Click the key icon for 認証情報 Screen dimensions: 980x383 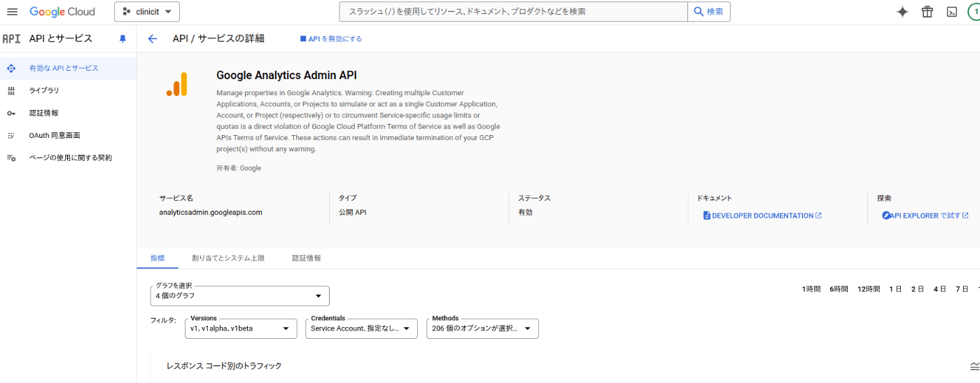pyautogui.click(x=11, y=113)
